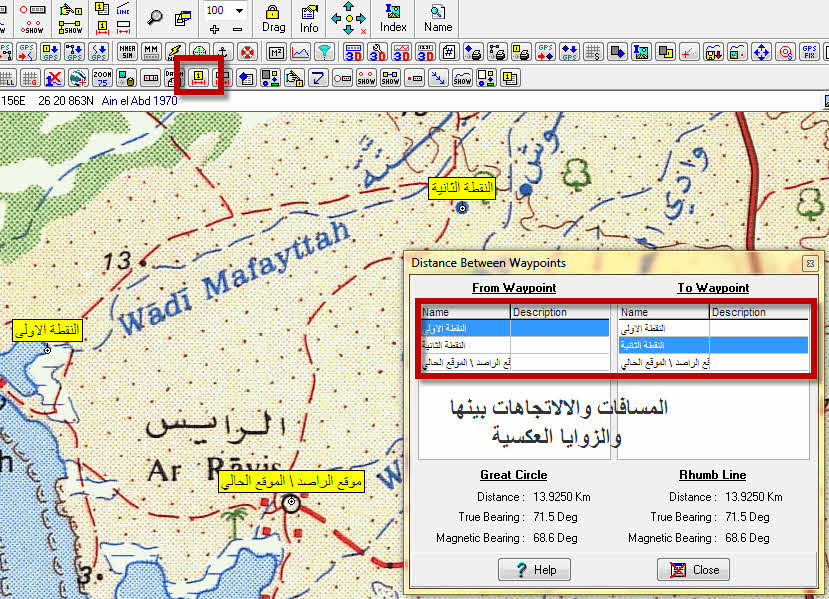Open the Info tool

tap(309, 19)
